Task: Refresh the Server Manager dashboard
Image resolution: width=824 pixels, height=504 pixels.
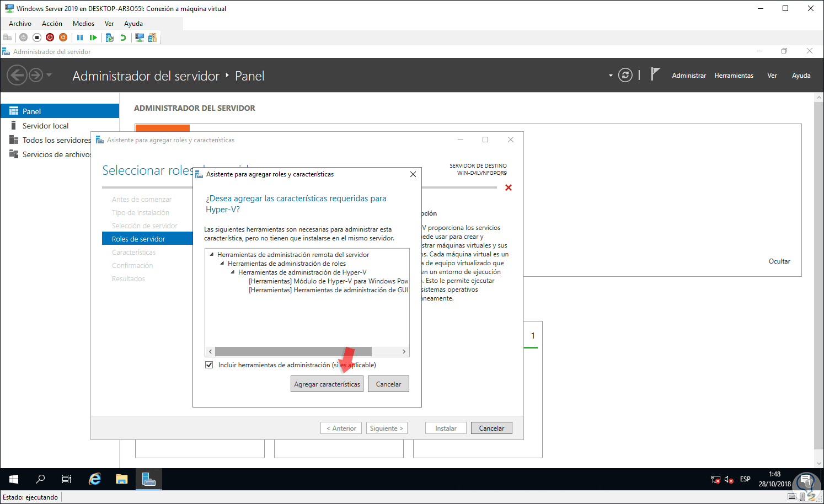Action: pos(625,75)
